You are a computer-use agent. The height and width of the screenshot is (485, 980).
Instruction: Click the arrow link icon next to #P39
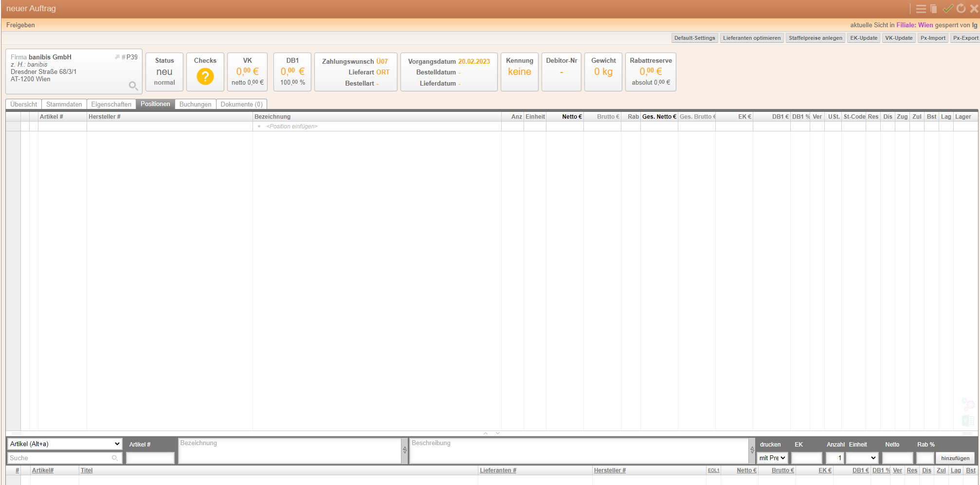(117, 57)
